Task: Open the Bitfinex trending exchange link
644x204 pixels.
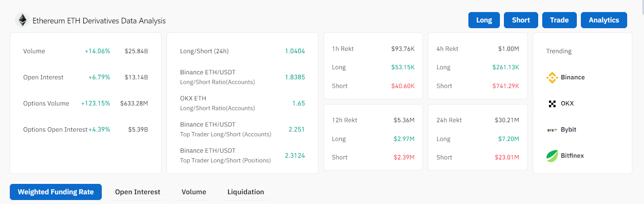Action: tap(572, 156)
